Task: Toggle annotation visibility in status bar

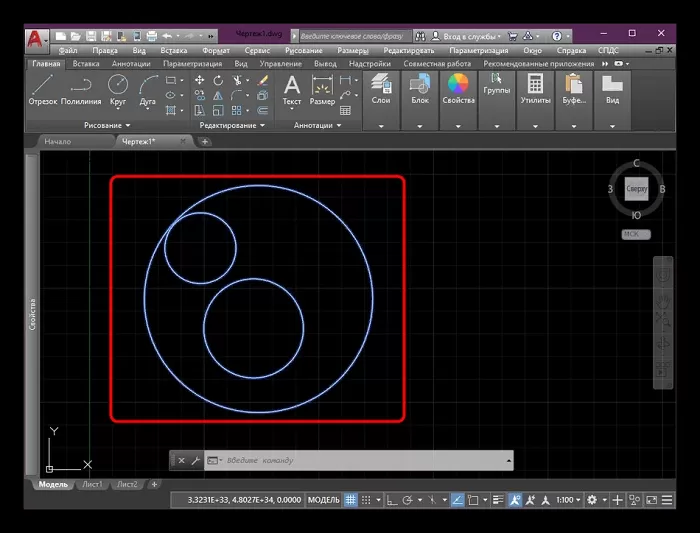Action: click(x=515, y=500)
